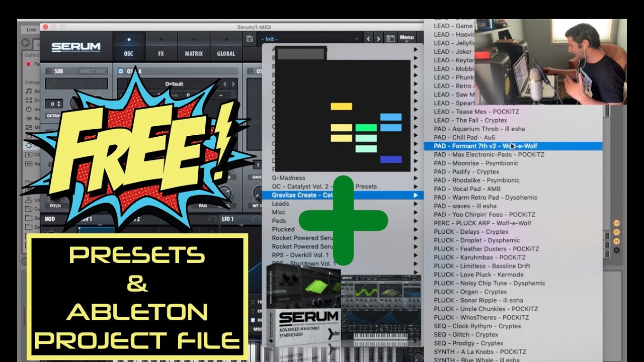Toggle OSC B enable checkbox
Screen dimensions: 644x362
click(x=250, y=71)
